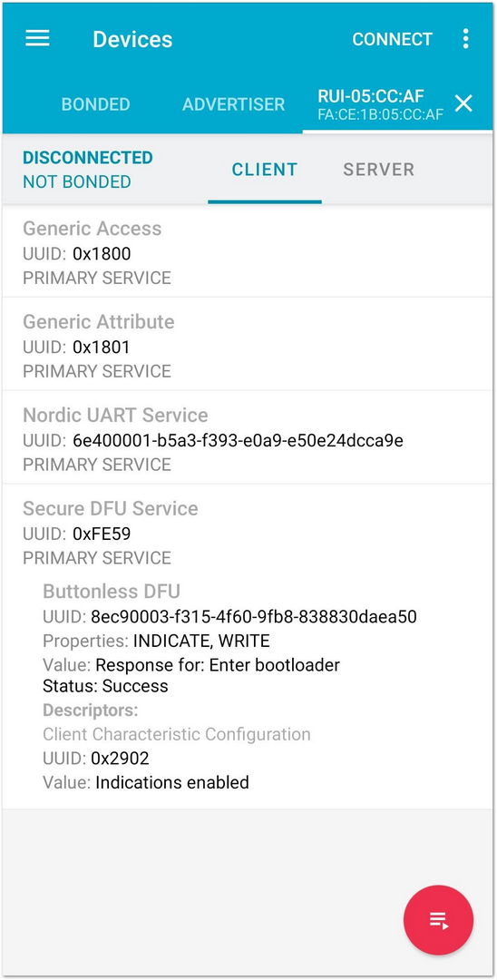Close the RUI-05:CC:AF device tab
Screen dimensions: 497x980
tap(463, 103)
